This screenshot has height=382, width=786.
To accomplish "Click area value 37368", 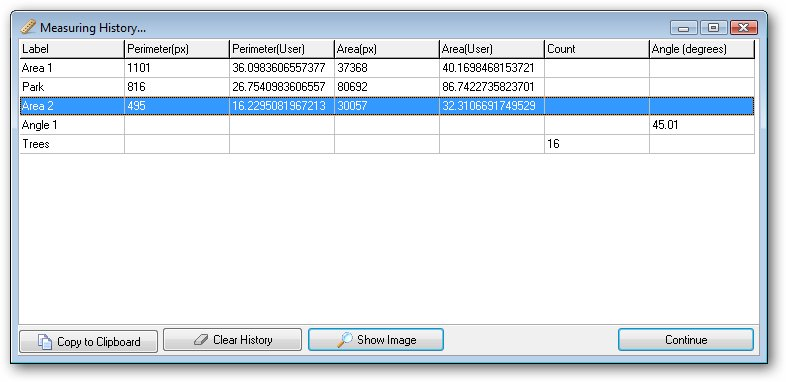I will 352,68.
